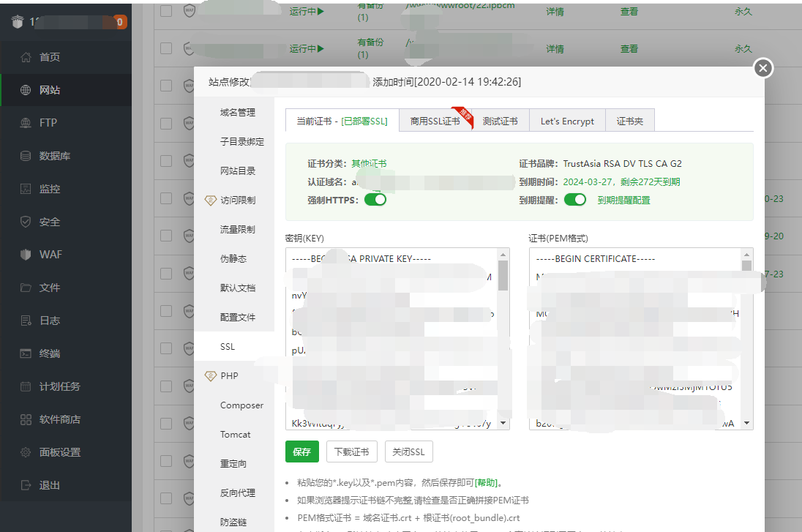The image size is (802, 532).
Task: Click the diamond icon next to PHP
Action: 210,376
